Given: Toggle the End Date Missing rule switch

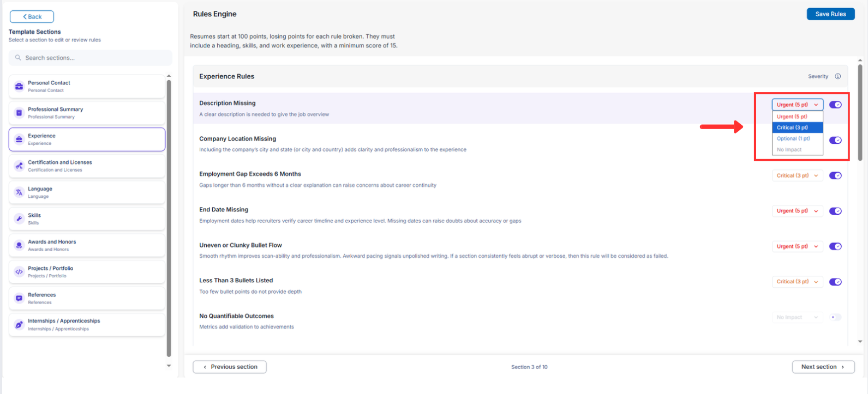Looking at the screenshot, I should [x=835, y=211].
